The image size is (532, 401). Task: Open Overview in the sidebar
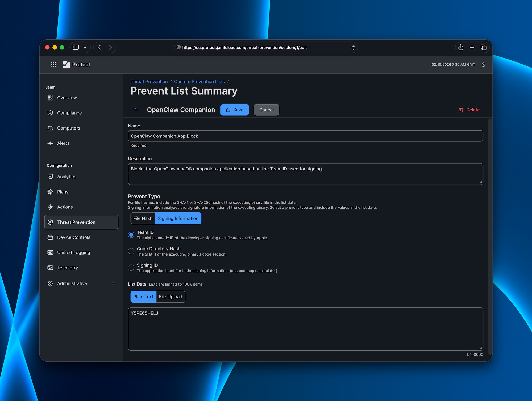coord(81,98)
